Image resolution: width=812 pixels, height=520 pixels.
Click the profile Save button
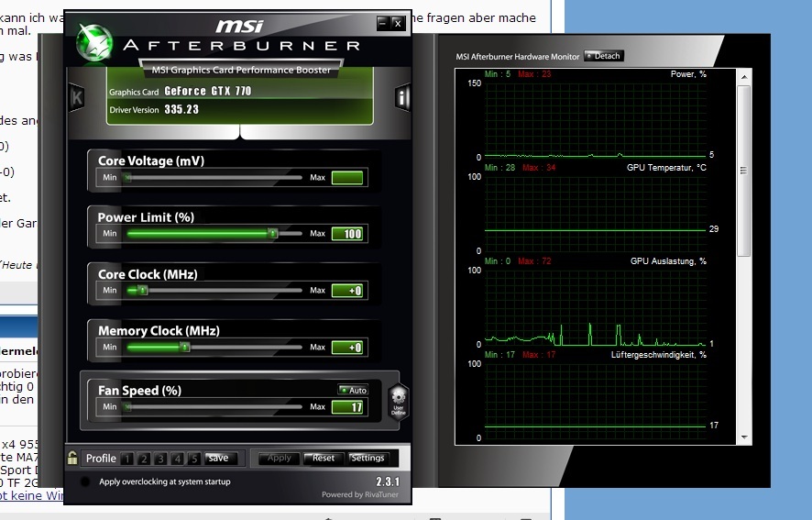pyautogui.click(x=221, y=458)
